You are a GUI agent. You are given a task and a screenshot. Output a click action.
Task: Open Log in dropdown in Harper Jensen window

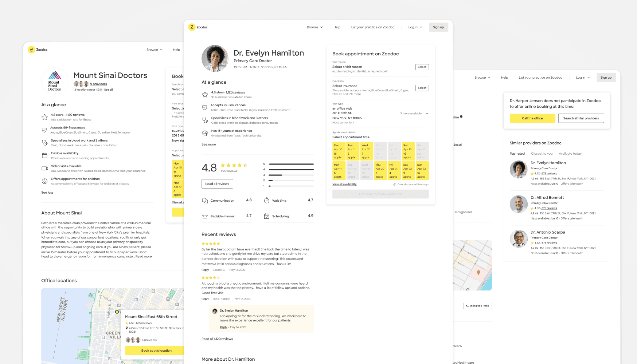[x=583, y=78]
